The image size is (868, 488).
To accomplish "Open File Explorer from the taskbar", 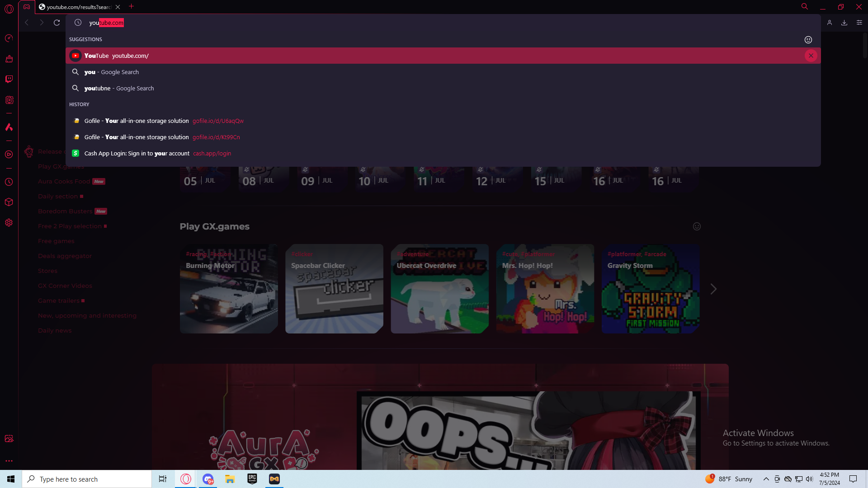I will tap(230, 479).
